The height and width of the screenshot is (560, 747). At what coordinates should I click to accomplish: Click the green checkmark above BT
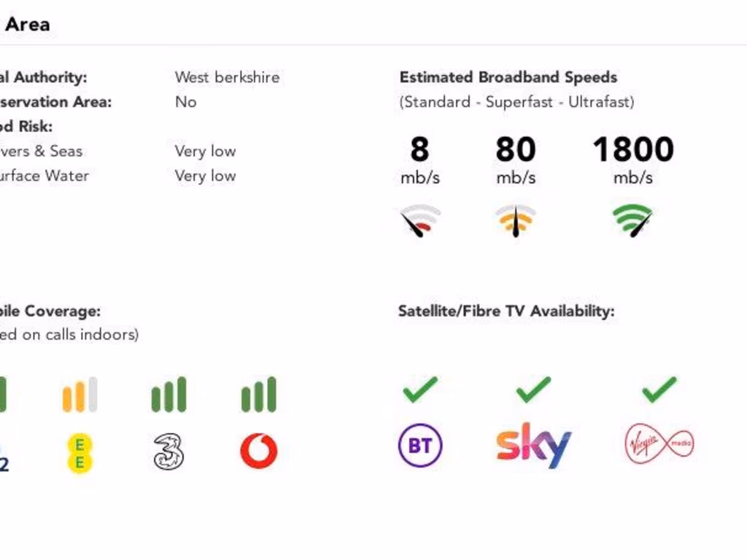tap(420, 389)
